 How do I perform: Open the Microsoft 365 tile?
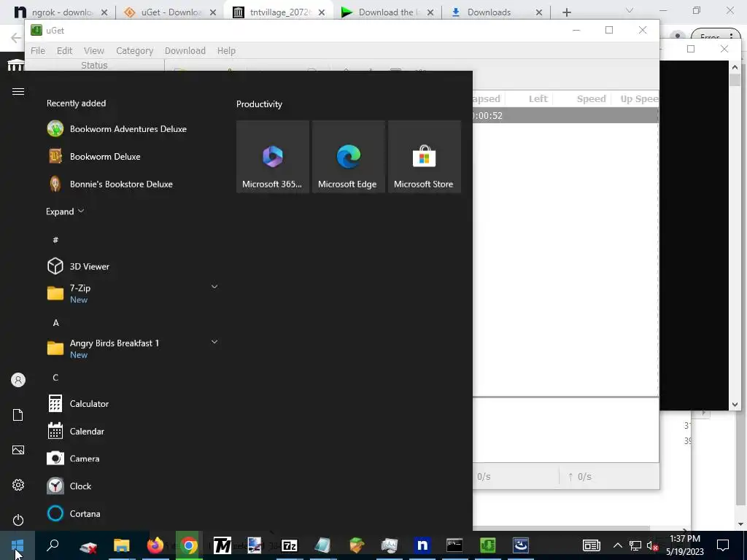coord(273,157)
